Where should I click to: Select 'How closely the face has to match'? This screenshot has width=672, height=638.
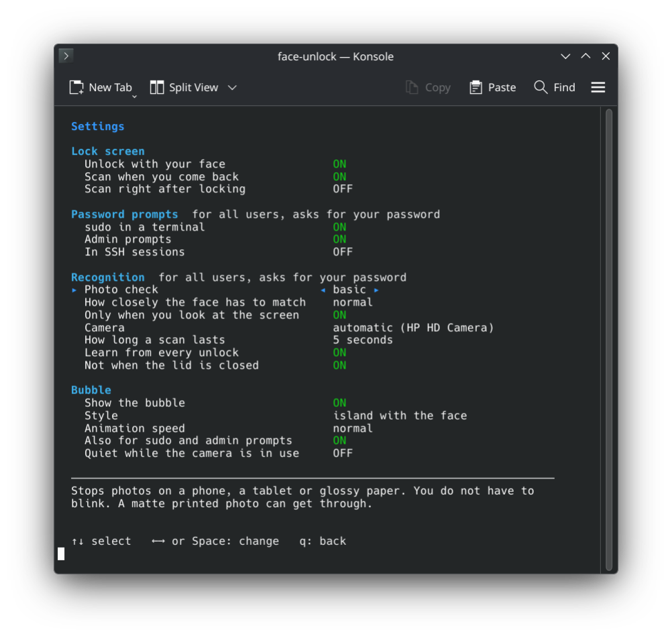(195, 302)
